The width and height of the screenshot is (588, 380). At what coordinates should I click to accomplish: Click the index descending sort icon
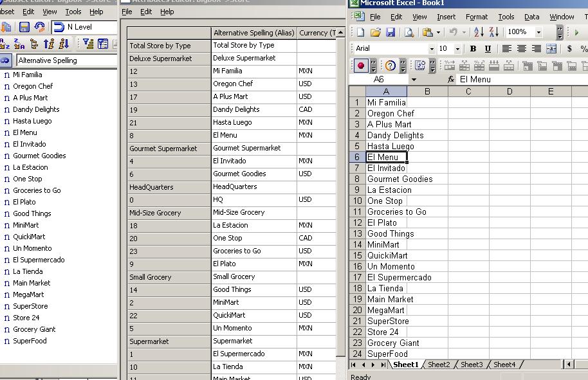[x=64, y=44]
